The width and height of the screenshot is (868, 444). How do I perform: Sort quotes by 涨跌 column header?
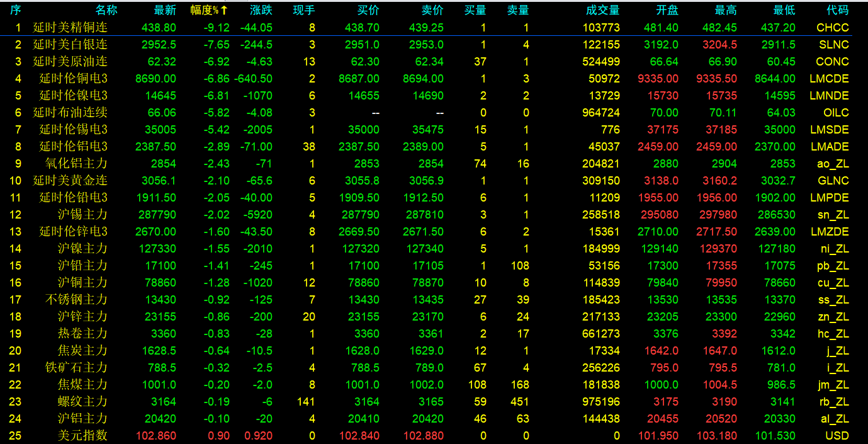[261, 11]
